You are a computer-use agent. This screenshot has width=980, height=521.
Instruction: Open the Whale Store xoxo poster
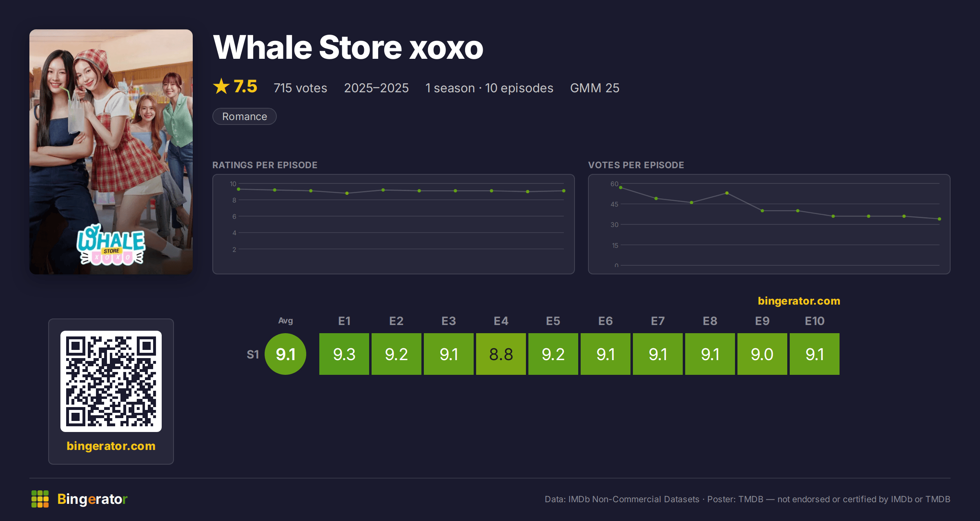(111, 152)
